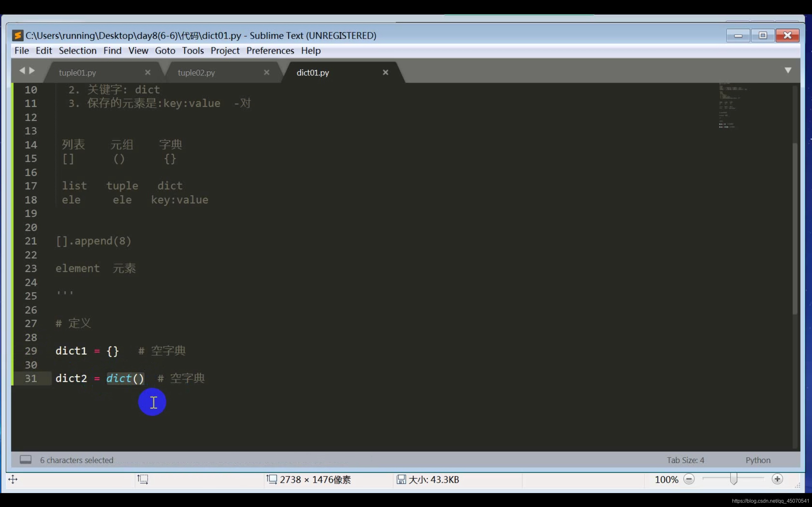
Task: Close the dict01.py tab
Action: 385,73
